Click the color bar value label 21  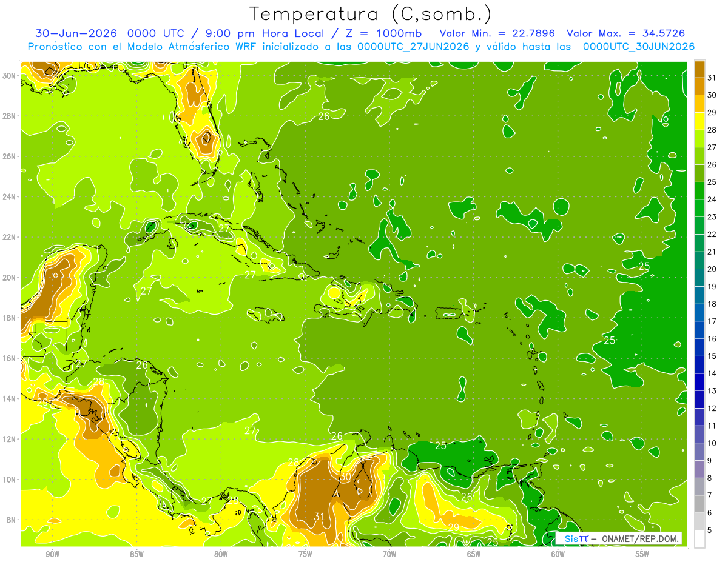(x=712, y=252)
